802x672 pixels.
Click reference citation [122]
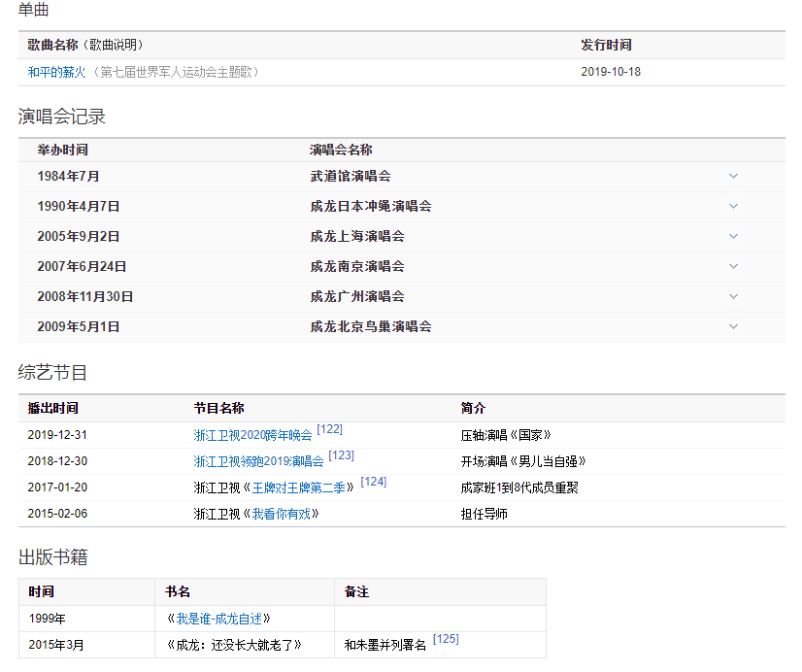[329, 429]
